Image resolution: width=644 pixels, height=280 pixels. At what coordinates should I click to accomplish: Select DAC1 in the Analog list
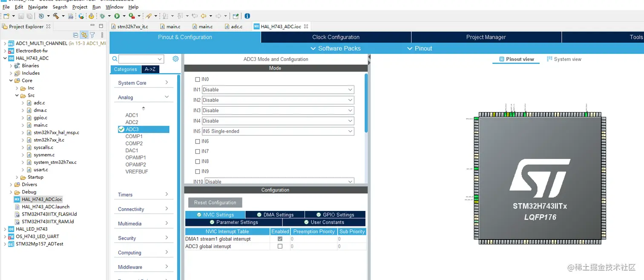tap(132, 150)
